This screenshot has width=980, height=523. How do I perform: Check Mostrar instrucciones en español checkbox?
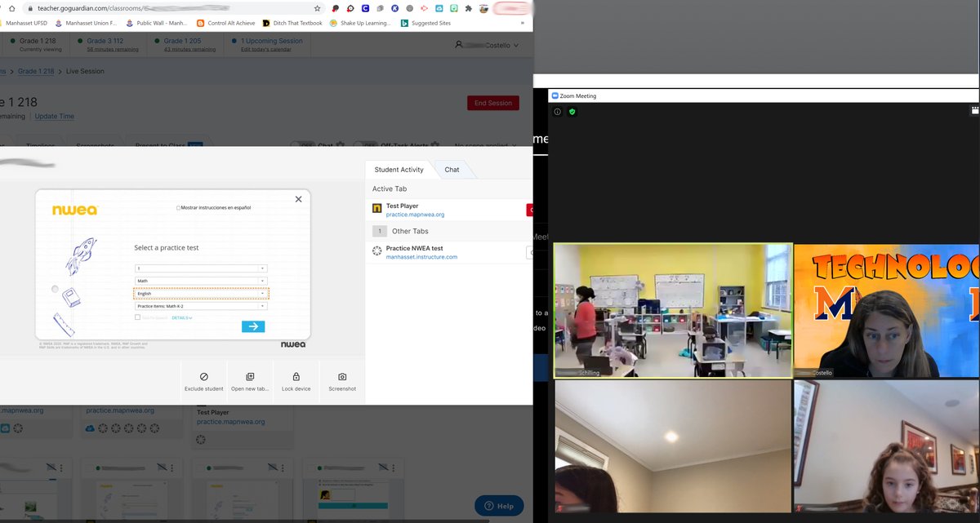pos(179,208)
